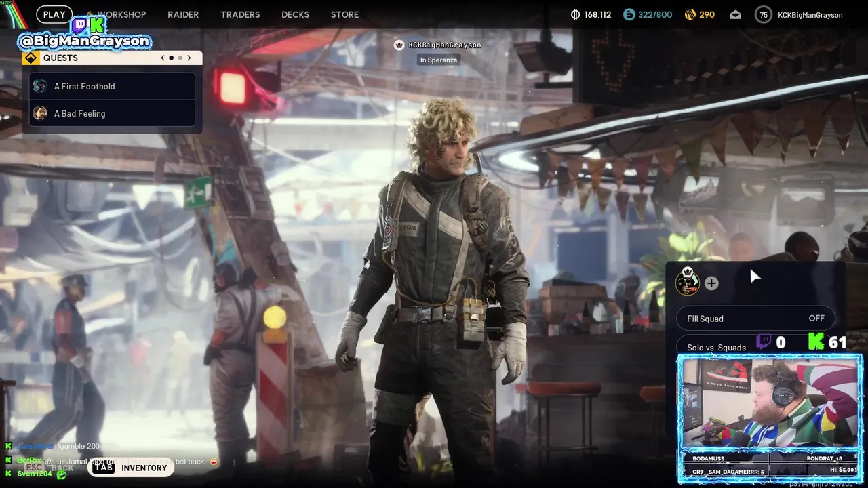Toggle Fill Squad OFF setting
This screenshot has width=868, height=488.
tap(755, 319)
